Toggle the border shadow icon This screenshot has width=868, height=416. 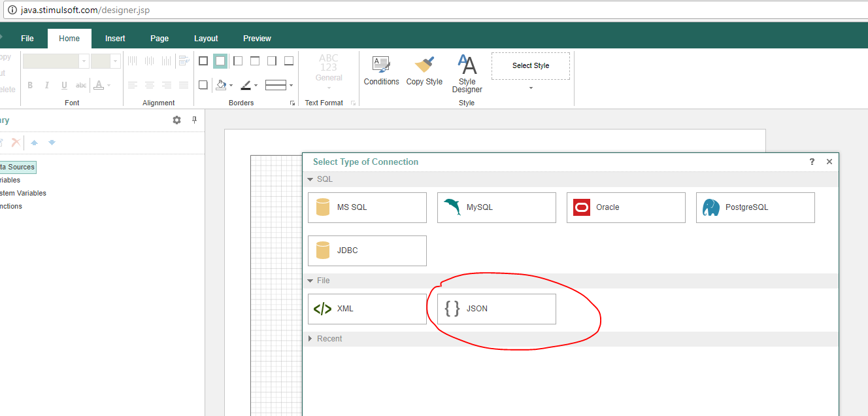pos(203,85)
